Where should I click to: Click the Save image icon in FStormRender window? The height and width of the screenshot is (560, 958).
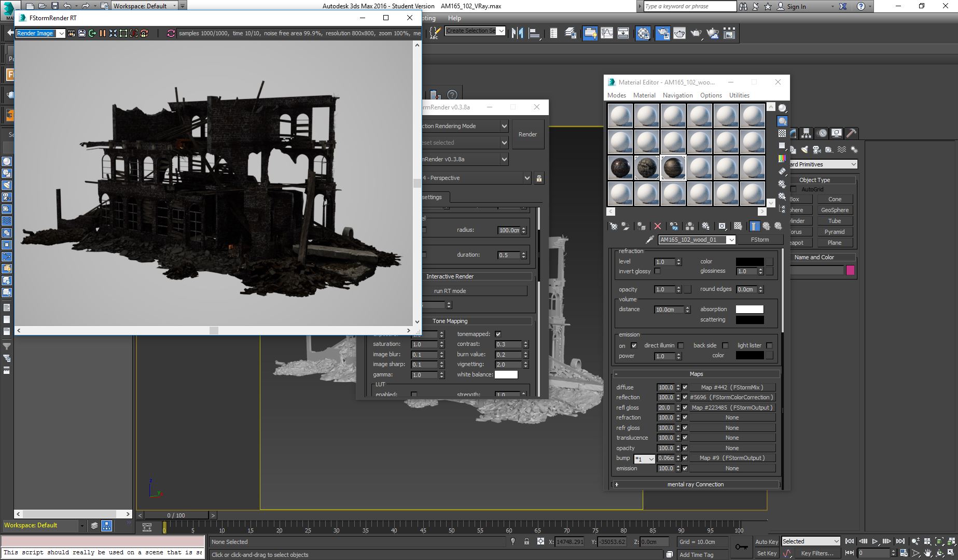[x=81, y=33]
